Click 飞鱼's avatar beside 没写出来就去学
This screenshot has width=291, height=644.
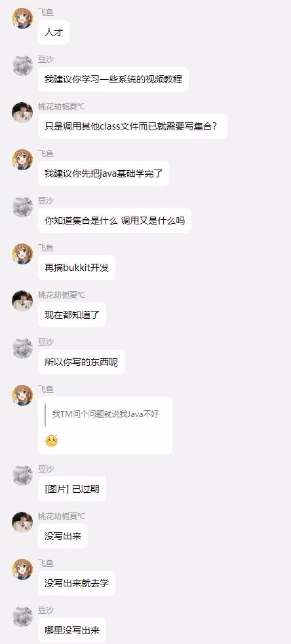pyautogui.click(x=22, y=569)
